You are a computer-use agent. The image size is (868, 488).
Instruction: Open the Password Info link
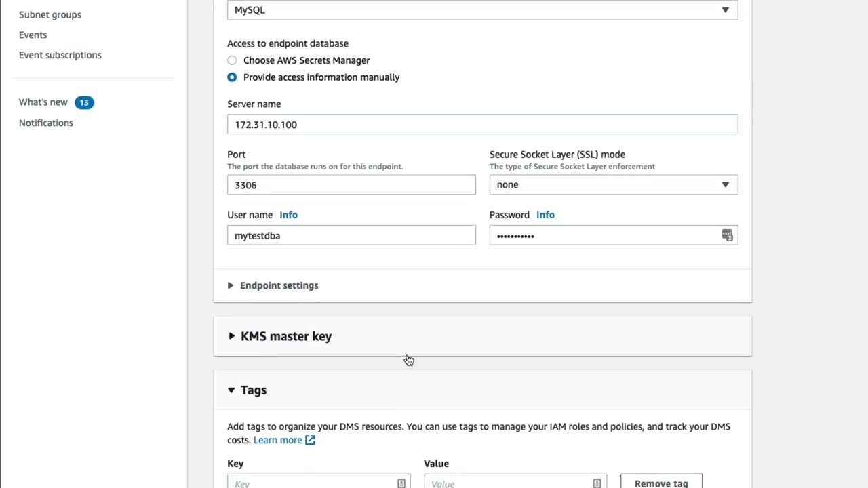point(545,215)
